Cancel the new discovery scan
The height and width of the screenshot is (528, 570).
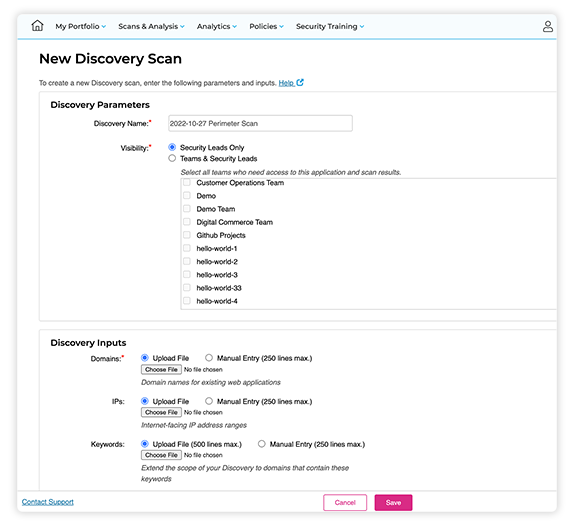(x=345, y=503)
